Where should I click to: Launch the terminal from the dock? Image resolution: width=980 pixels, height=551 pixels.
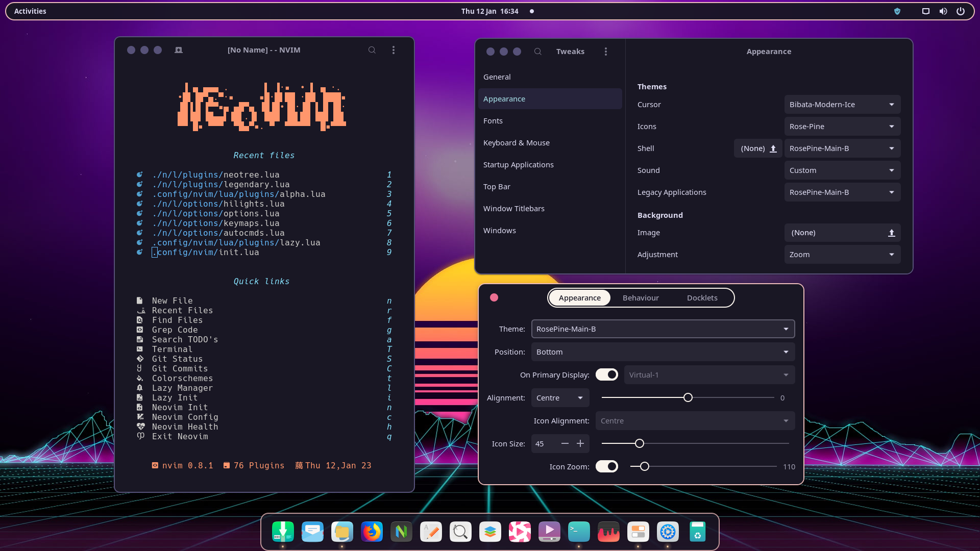(579, 532)
